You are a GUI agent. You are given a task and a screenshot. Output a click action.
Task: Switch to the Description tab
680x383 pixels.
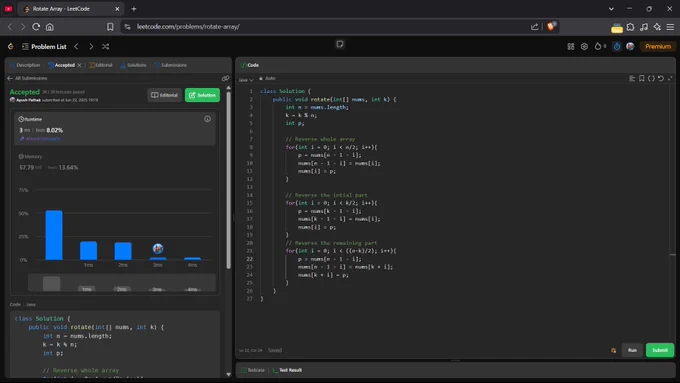[x=25, y=65]
